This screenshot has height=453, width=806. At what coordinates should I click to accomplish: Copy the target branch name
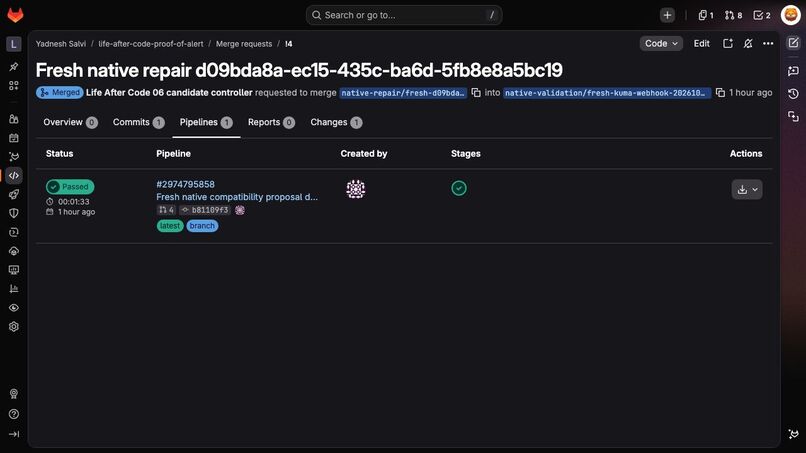coord(720,93)
